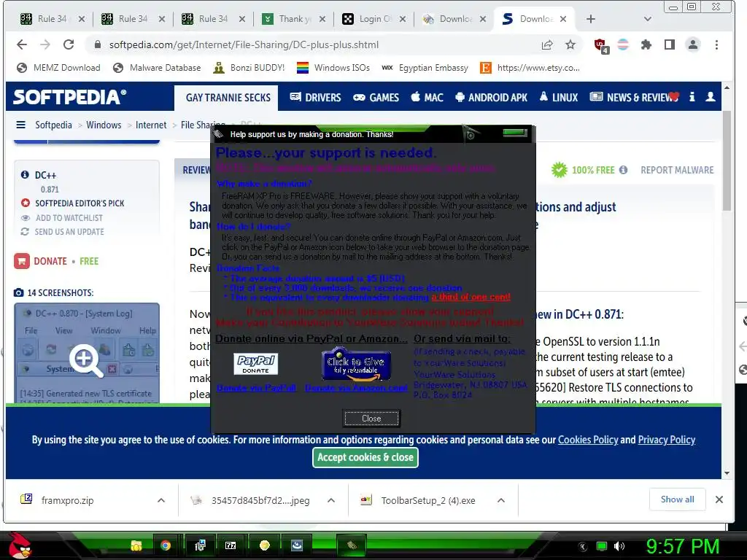Click the DONATE cart icon
Viewport: 747px width, 560px height.
(22, 261)
